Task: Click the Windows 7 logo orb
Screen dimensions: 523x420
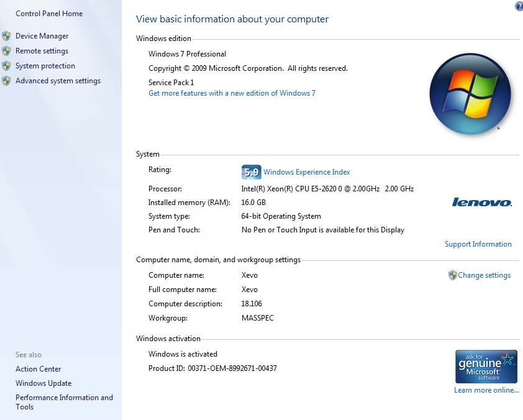Action: click(470, 94)
